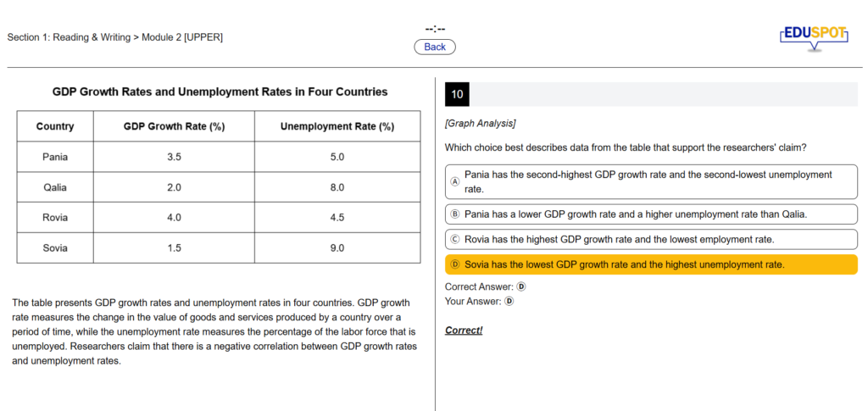This screenshot has width=868, height=411.
Task: Click Sovia's GDP growth value 1.5
Action: [x=174, y=247]
